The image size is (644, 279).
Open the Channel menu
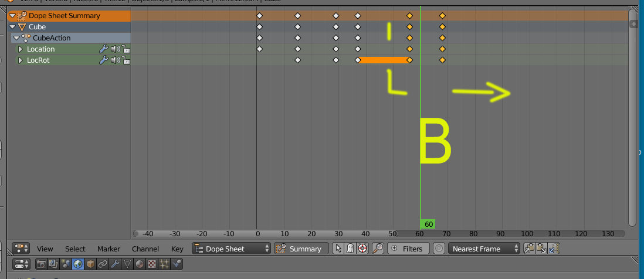[x=145, y=249]
